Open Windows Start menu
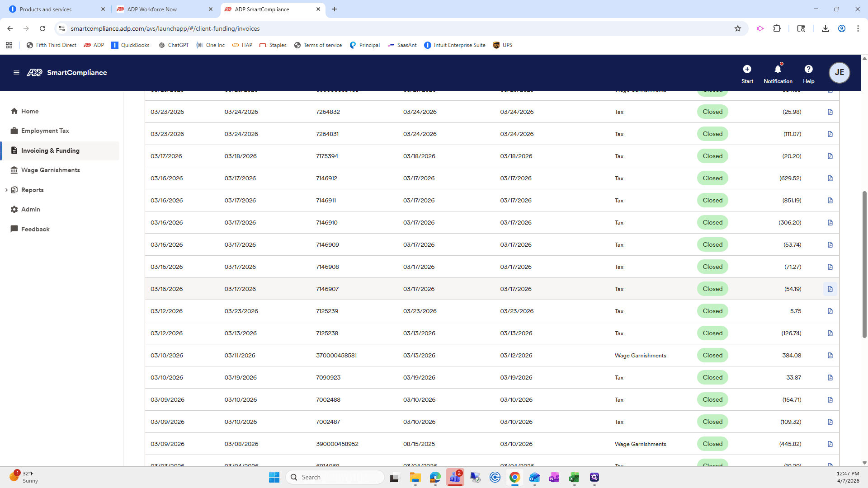Viewport: 868px width, 488px height. pos(274,477)
